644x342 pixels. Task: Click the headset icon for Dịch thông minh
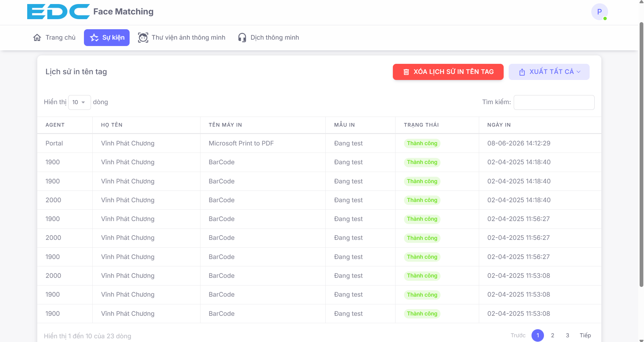[242, 37]
